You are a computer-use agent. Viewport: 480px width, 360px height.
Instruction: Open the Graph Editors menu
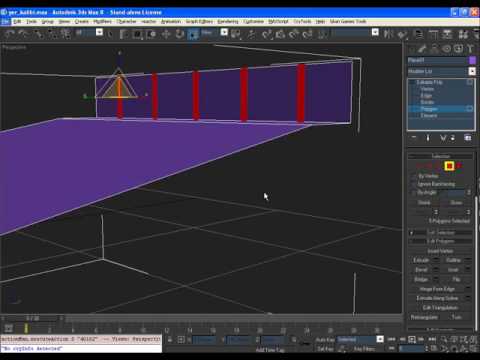tap(199, 21)
